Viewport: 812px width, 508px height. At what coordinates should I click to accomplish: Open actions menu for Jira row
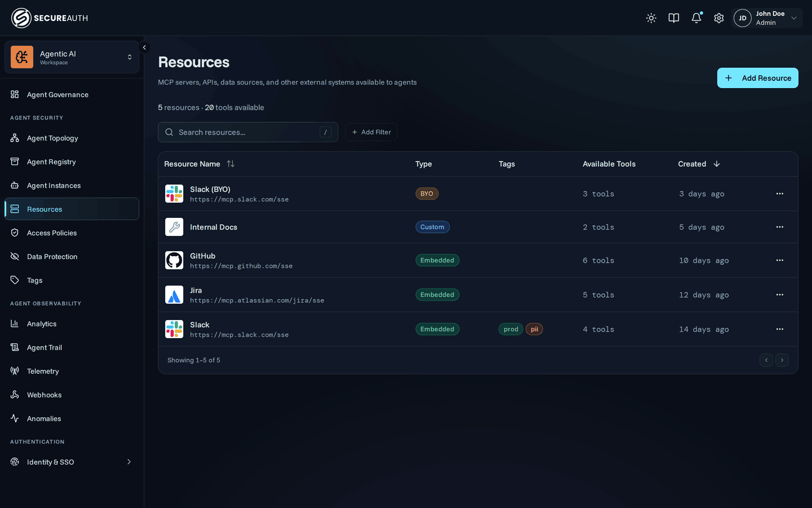pyautogui.click(x=780, y=295)
